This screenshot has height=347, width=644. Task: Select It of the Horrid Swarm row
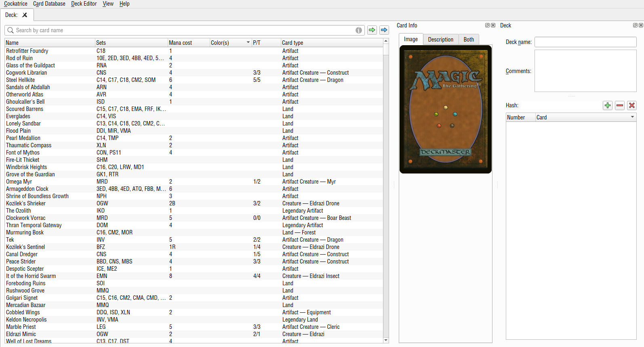(194, 276)
